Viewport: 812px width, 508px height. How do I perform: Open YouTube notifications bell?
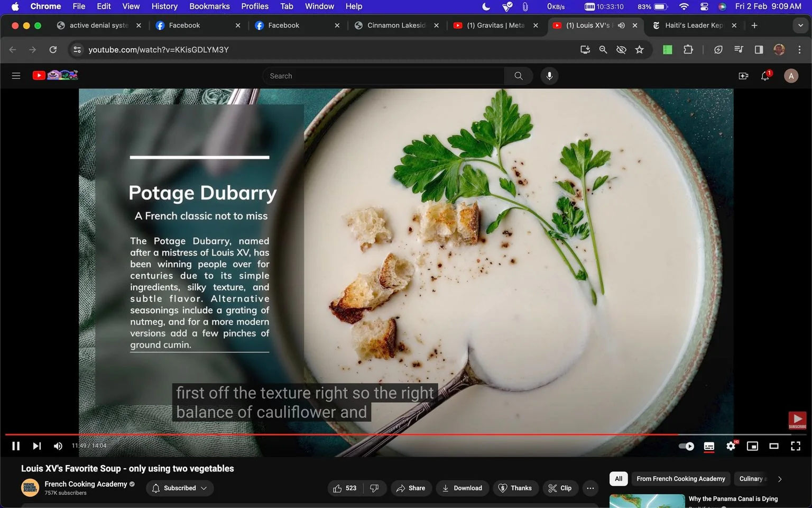click(765, 76)
